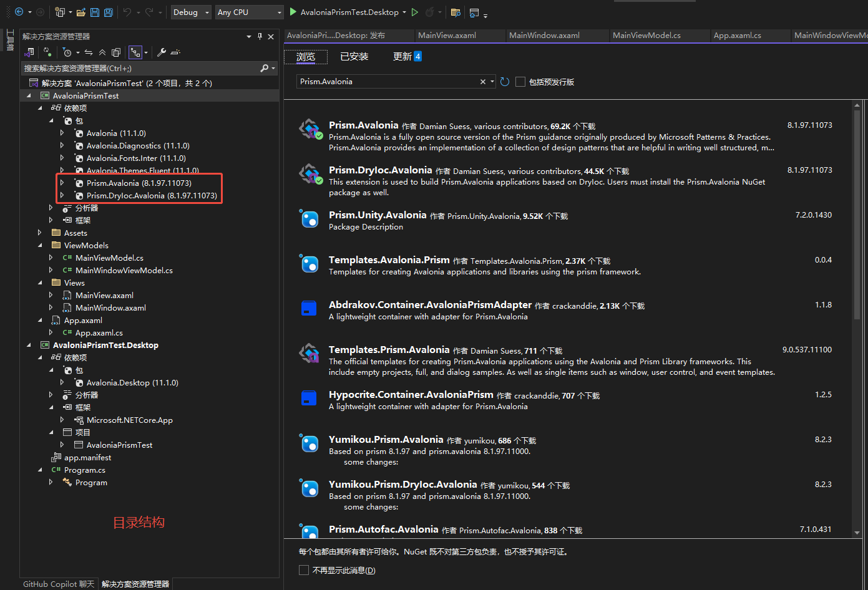Click the Solution Explorer view switch icon
This screenshot has height=590, width=868.
click(29, 52)
